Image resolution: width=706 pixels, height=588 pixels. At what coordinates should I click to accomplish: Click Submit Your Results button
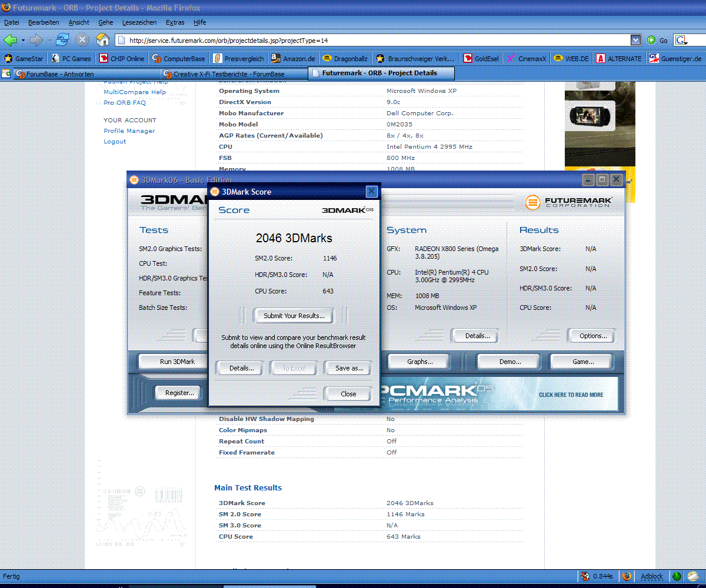(293, 316)
